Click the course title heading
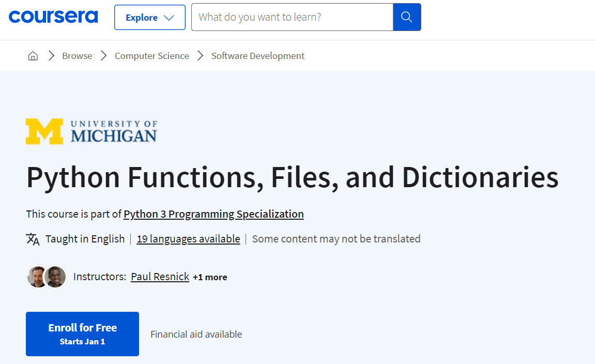 [292, 177]
